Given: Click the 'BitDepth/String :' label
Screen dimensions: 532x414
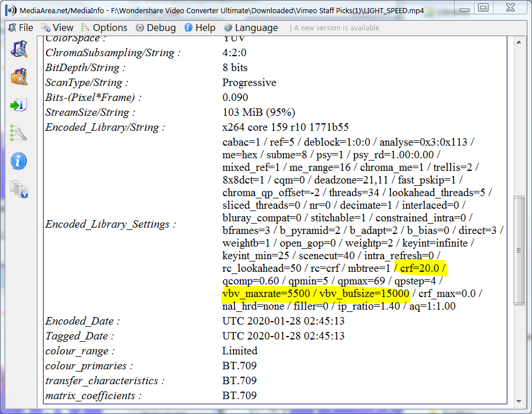Looking at the screenshot, I should coord(85,68).
